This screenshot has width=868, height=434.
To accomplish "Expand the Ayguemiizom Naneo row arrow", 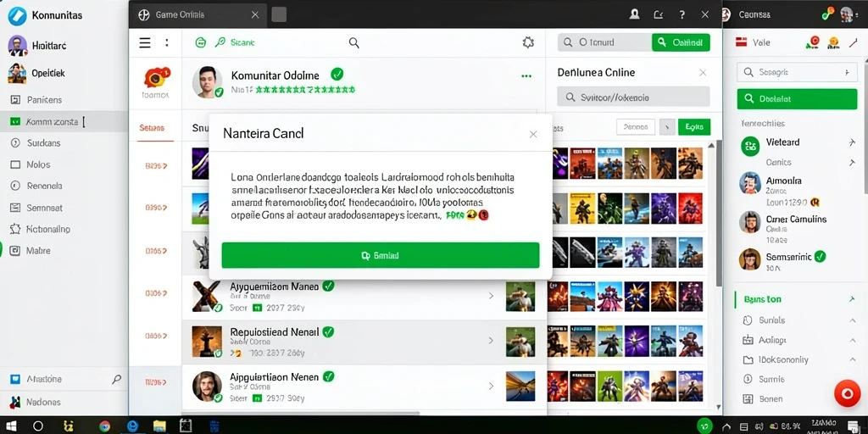I will tap(491, 296).
